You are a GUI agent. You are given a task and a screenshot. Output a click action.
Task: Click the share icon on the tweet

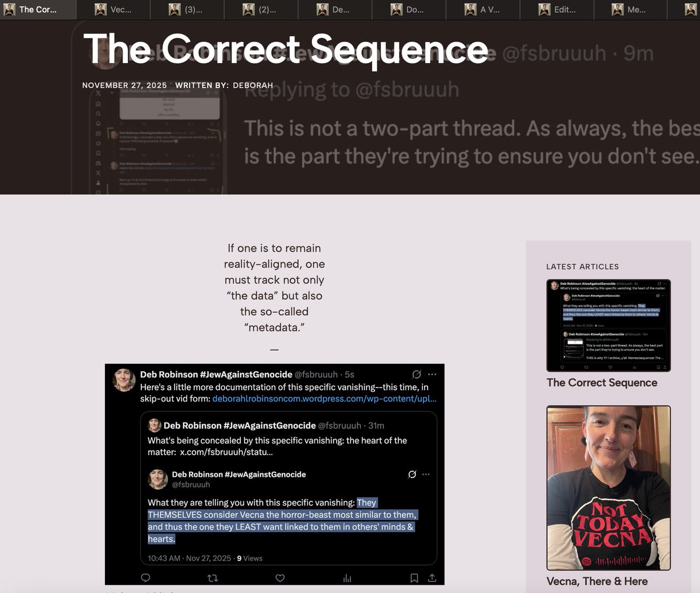[x=432, y=578]
